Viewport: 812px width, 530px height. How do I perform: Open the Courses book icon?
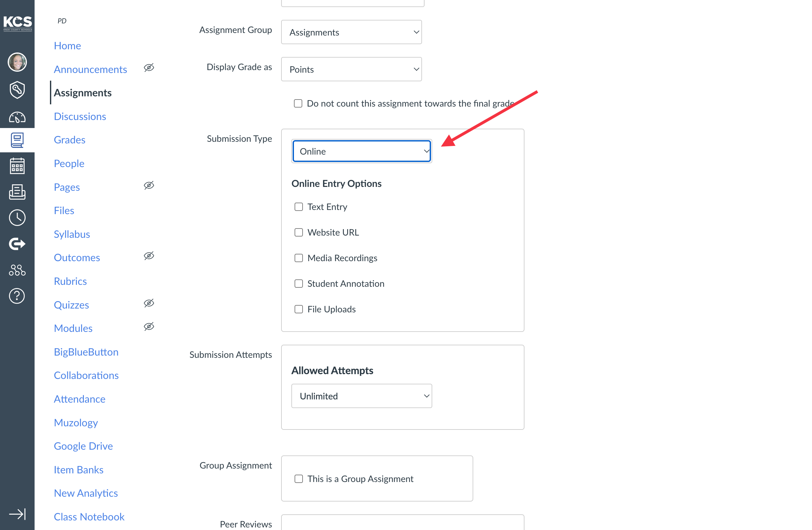pos(17,140)
